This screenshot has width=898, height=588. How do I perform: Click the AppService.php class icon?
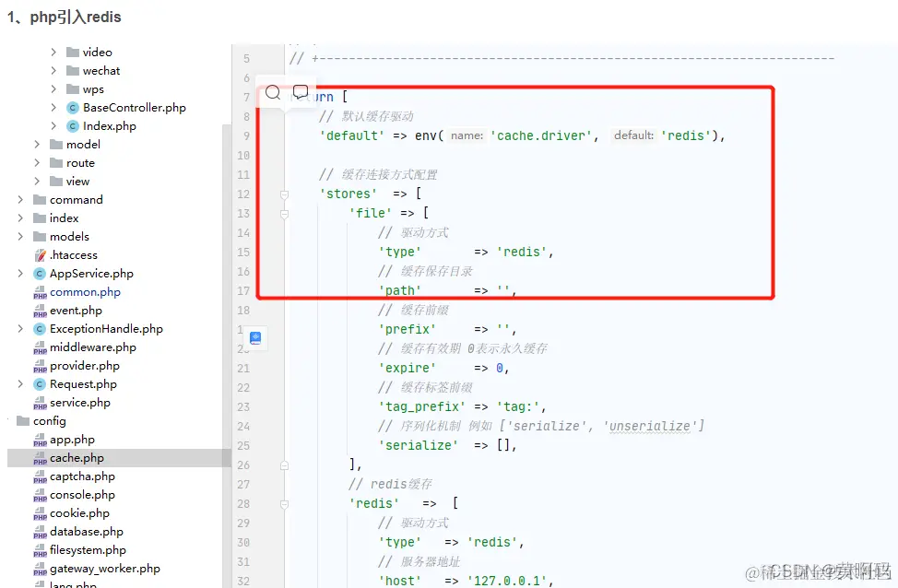[40, 274]
